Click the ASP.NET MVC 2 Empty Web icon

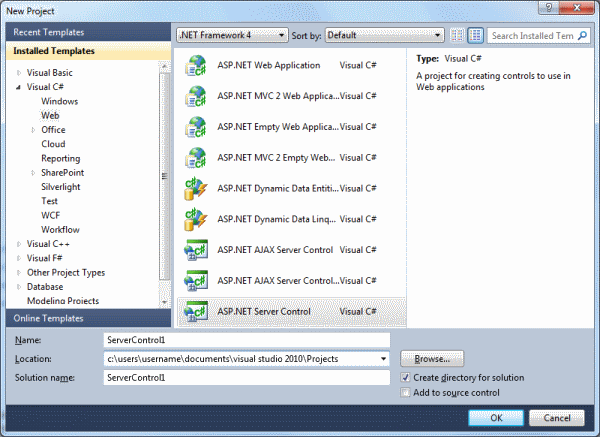(196, 158)
